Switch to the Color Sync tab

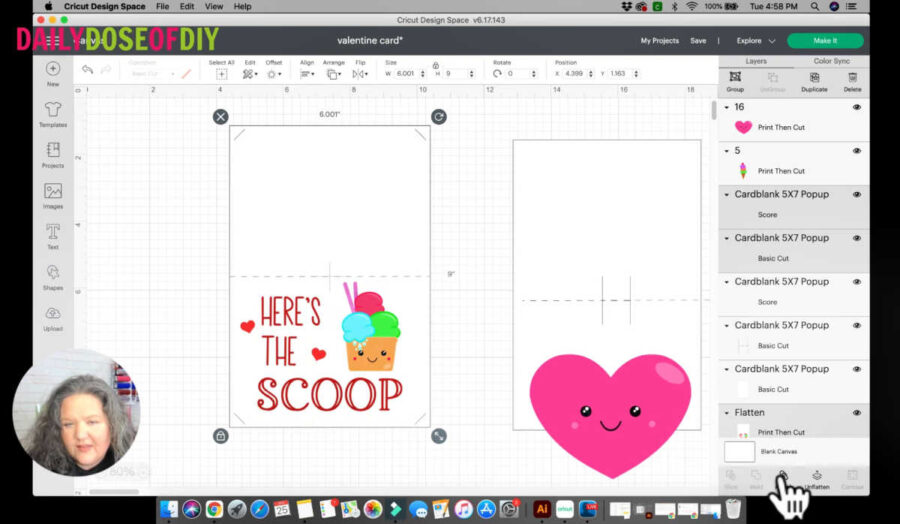point(831,61)
